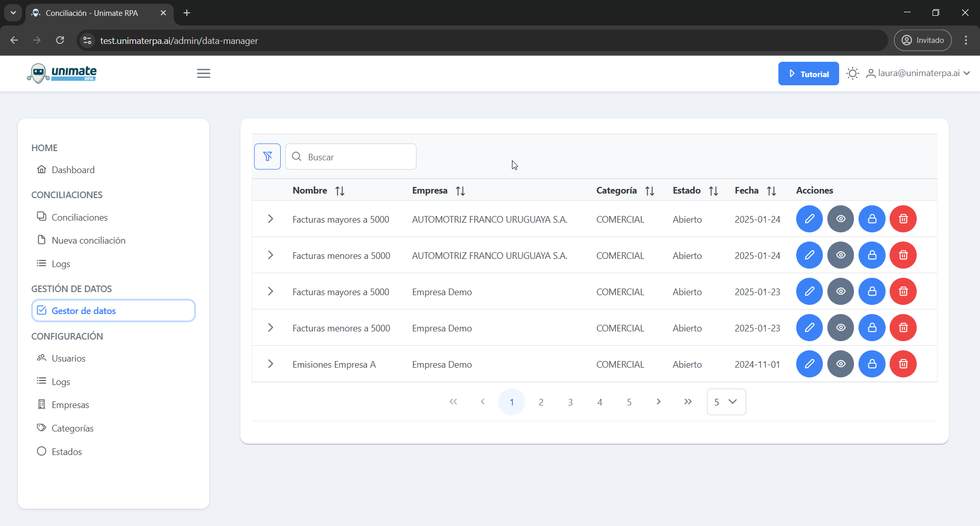Screen dimensions: 980x526
Task: Delete Facturas mayores a 5000 dated 2025-01-23
Action: click(903, 292)
